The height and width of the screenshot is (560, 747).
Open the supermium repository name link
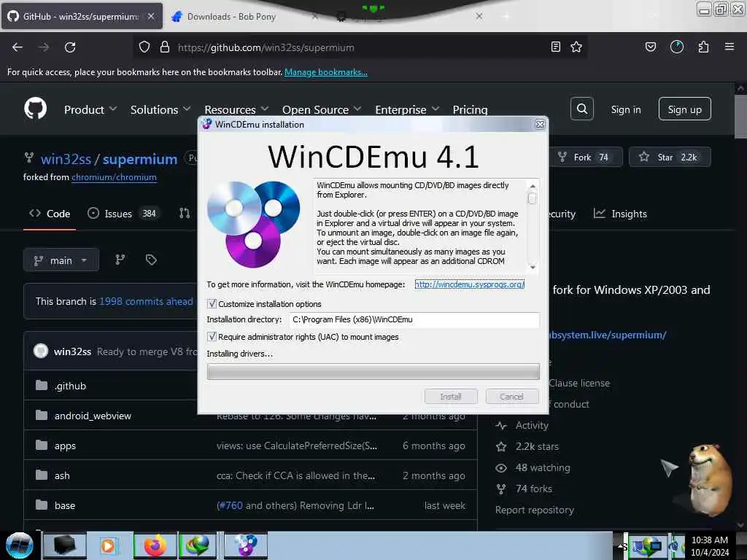tap(140, 159)
